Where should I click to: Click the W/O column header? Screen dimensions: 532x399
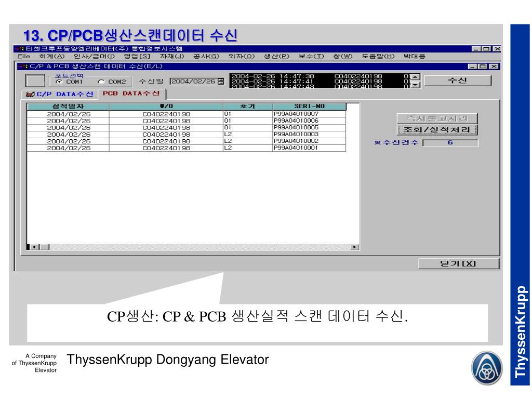(x=166, y=107)
